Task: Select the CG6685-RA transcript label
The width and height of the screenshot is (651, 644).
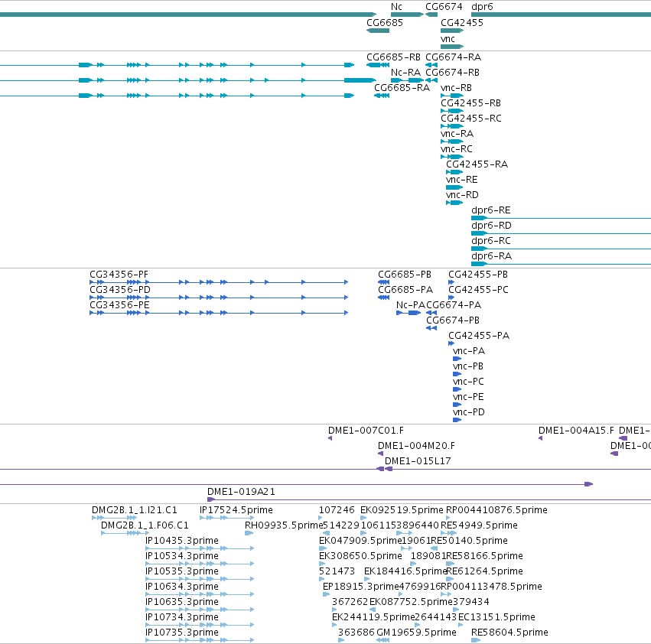Action: [x=402, y=88]
